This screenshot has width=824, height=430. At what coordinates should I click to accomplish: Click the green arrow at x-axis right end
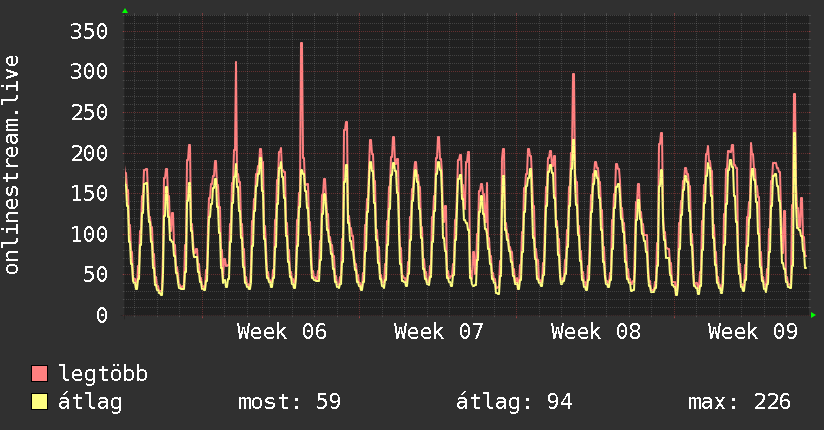(x=814, y=315)
